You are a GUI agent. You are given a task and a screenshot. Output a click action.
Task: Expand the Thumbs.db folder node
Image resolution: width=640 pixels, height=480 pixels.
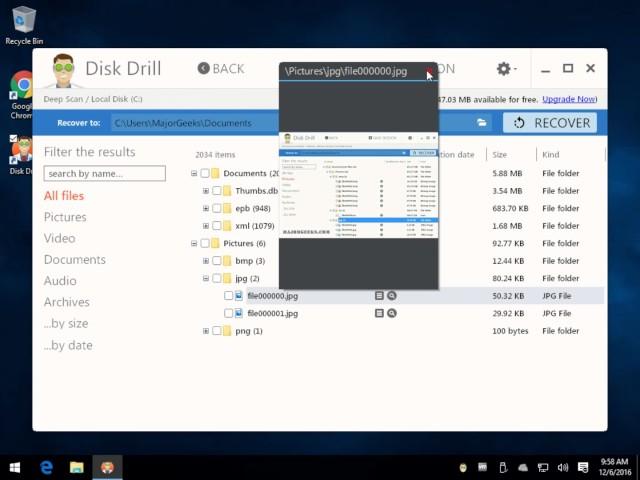(206, 191)
